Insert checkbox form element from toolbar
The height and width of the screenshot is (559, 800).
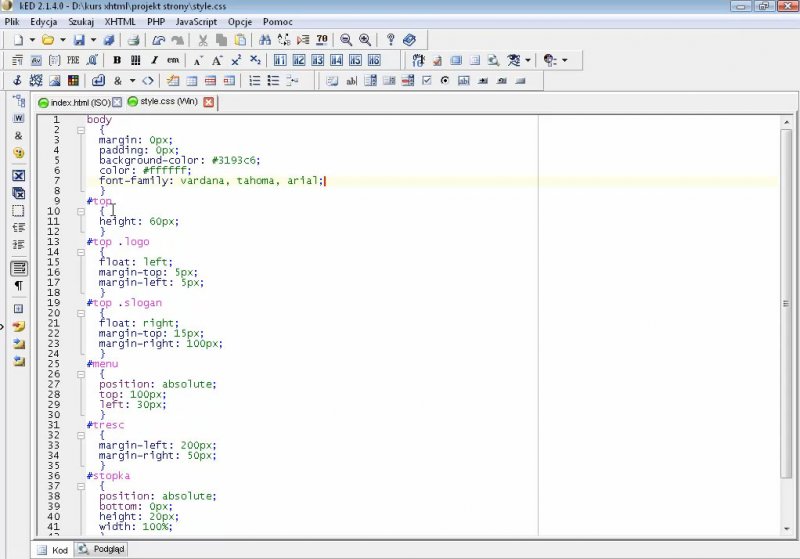(427, 81)
